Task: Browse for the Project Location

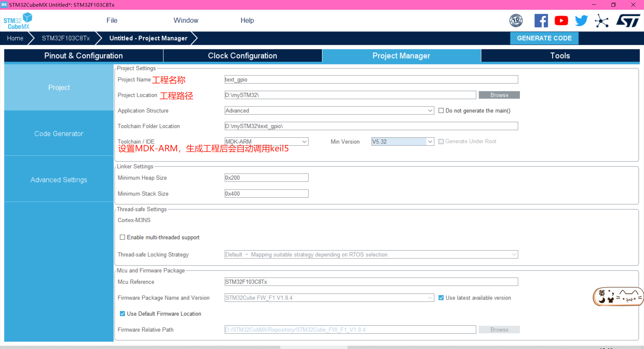Action: (x=499, y=95)
